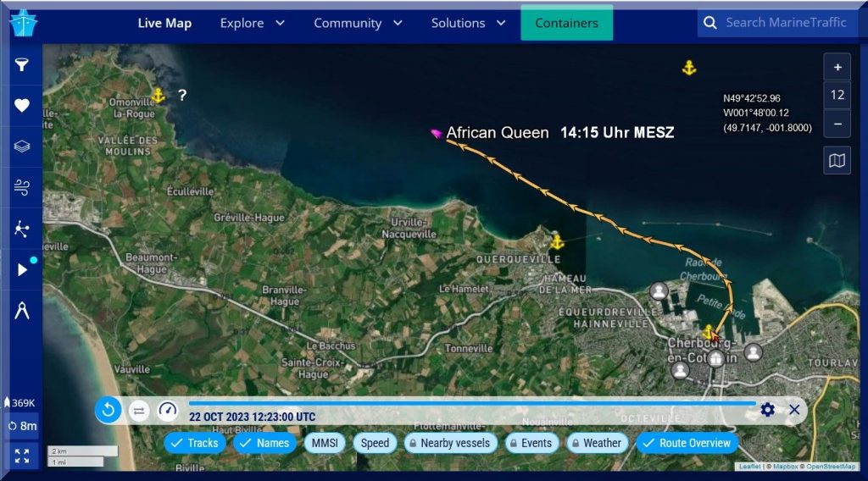The height and width of the screenshot is (481, 868).
Task: Open My Fleets heart icon
Action: 22,106
